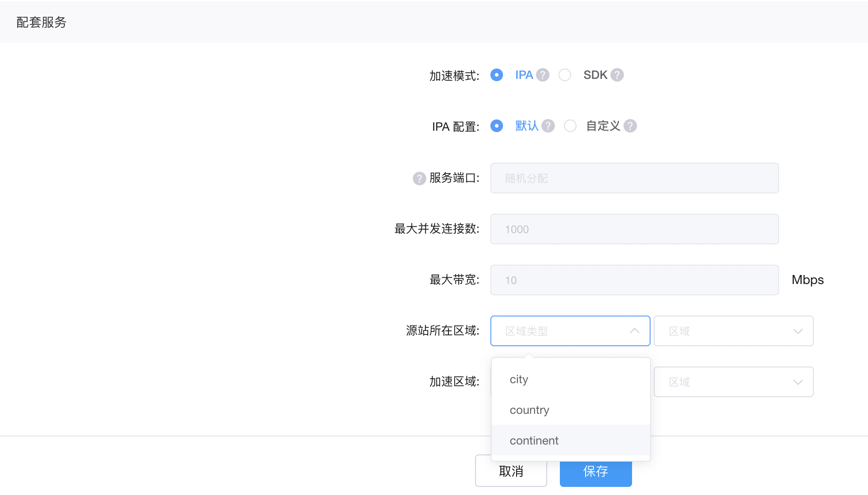Click the 最大并发连接数 input field
The height and width of the screenshot is (495, 868).
(x=634, y=229)
